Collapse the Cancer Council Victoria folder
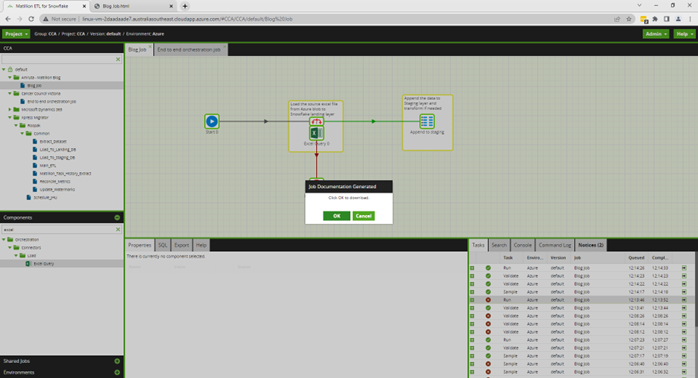This screenshot has height=378, width=698. (10, 93)
